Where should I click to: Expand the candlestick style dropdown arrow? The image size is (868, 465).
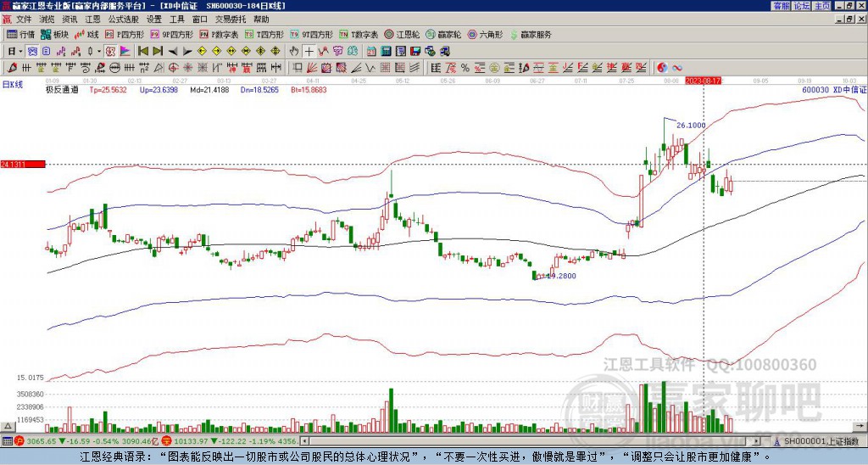pos(99,52)
